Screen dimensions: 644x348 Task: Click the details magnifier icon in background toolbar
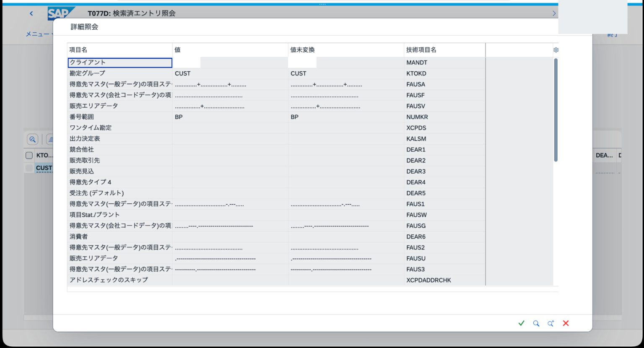(32, 139)
